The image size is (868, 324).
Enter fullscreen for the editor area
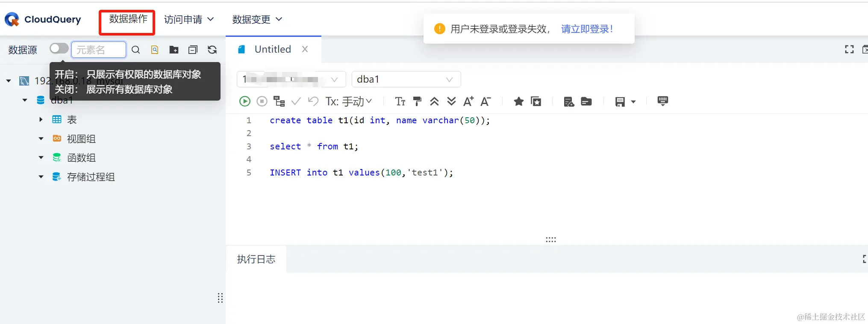(x=849, y=49)
